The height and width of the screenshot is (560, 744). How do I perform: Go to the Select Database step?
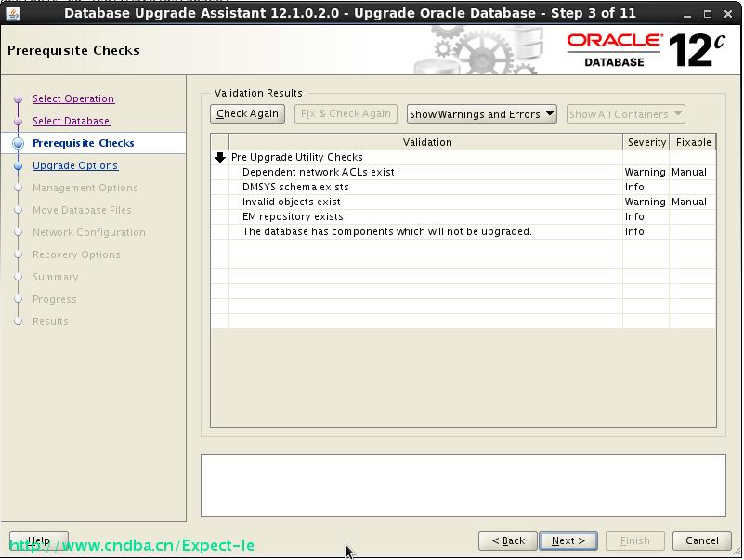tap(71, 121)
